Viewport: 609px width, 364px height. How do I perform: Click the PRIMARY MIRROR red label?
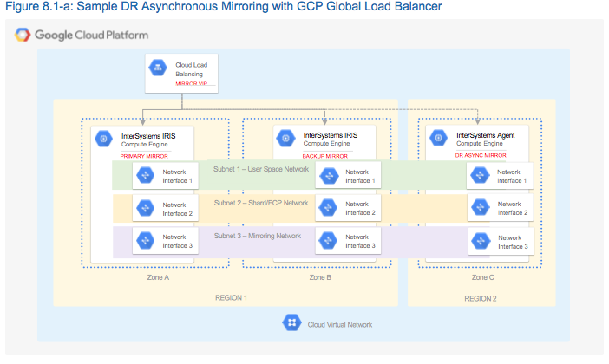(x=143, y=155)
